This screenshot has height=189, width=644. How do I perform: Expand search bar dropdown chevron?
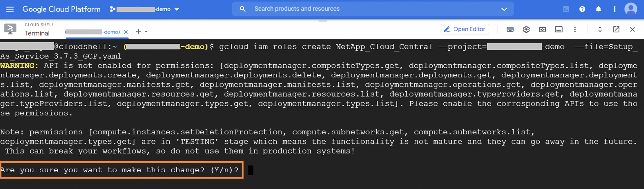point(504,9)
